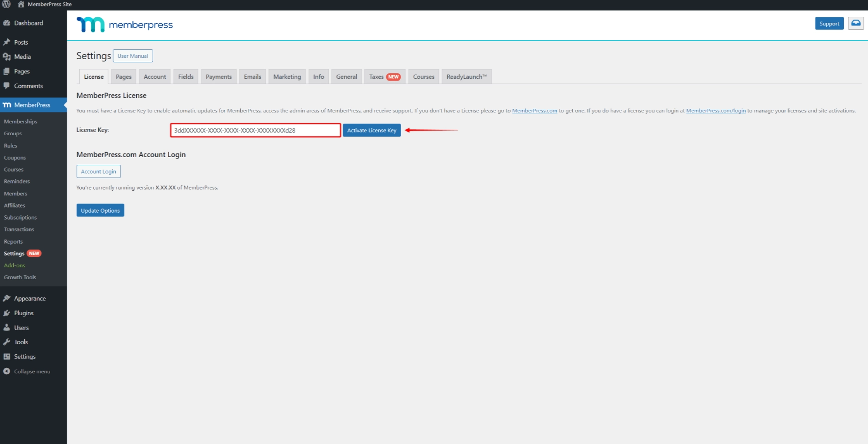Switch to the Courses tab

click(x=424, y=77)
